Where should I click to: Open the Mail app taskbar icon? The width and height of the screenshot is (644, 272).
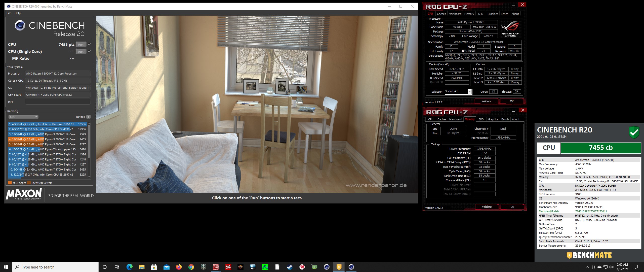tap(166, 267)
